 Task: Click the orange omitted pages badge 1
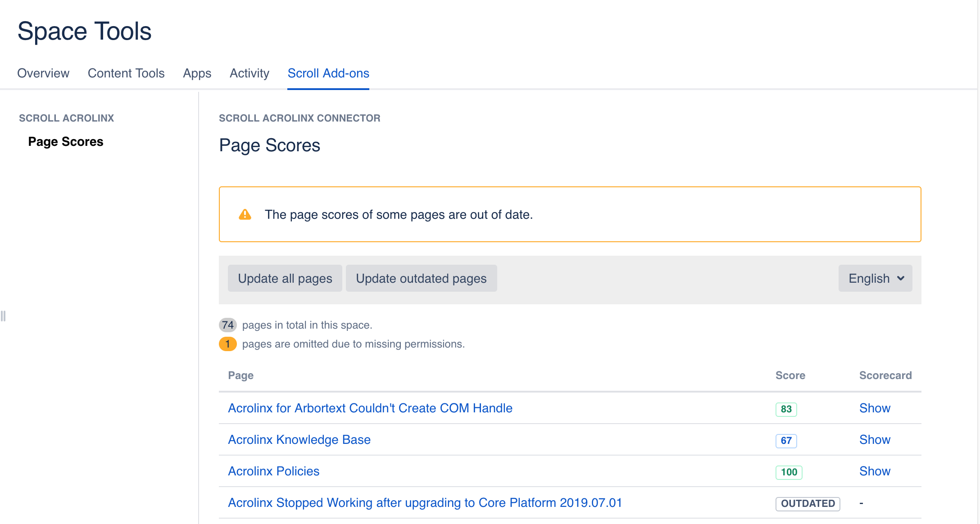click(x=228, y=344)
